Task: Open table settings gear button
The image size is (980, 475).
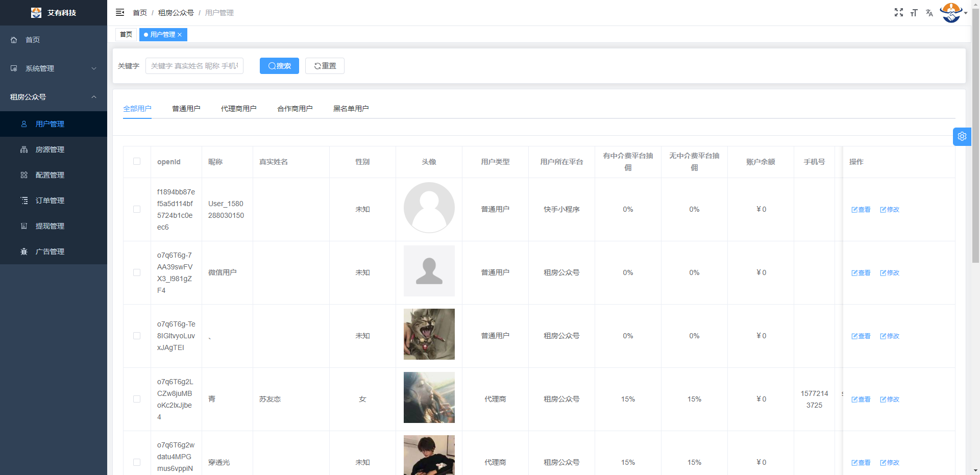Action: 962,137
